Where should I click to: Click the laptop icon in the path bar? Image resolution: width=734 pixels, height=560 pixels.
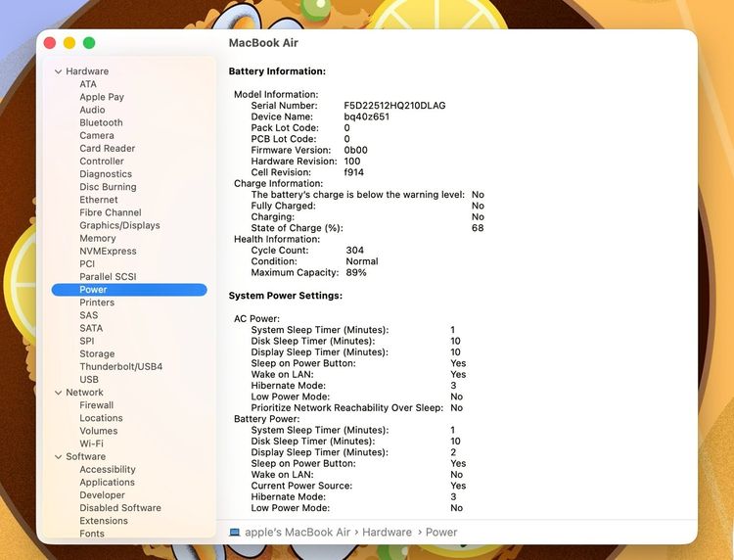(235, 533)
